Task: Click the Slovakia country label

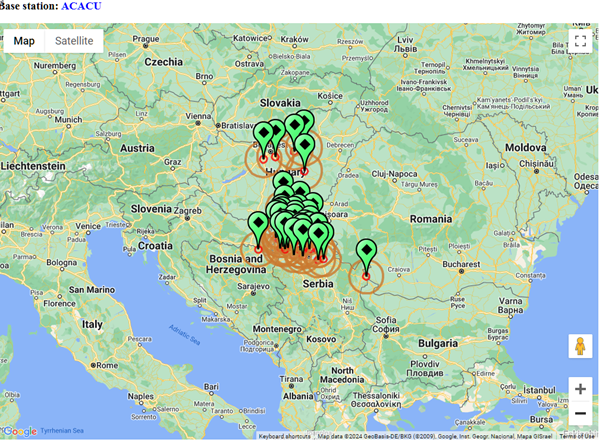Action: [280, 103]
